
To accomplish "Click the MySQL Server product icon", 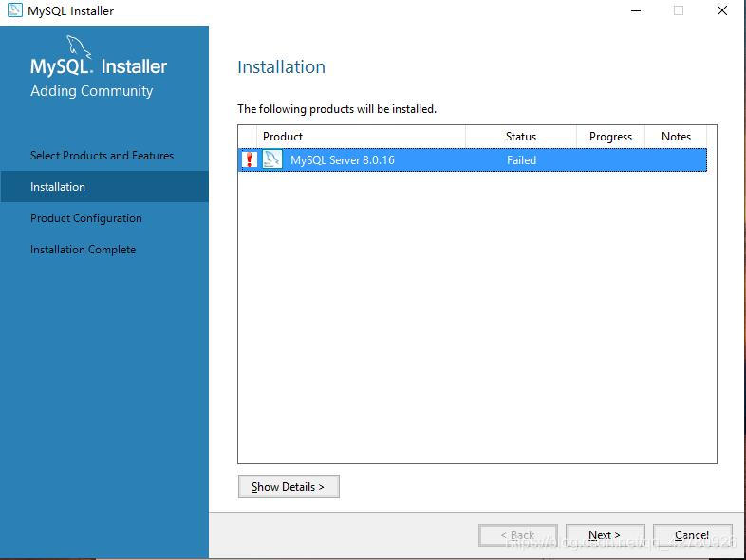I will pyautogui.click(x=272, y=159).
